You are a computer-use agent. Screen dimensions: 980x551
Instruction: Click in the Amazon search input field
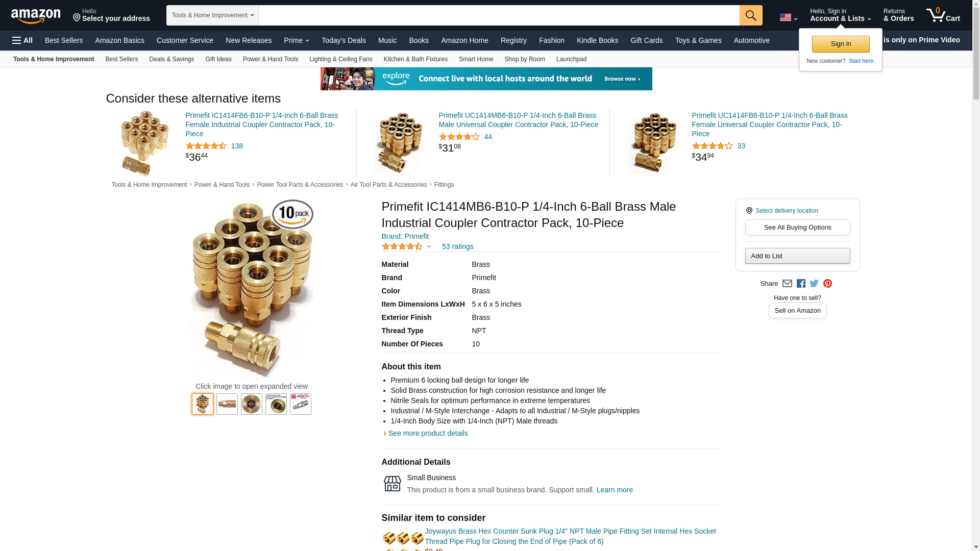click(499, 15)
